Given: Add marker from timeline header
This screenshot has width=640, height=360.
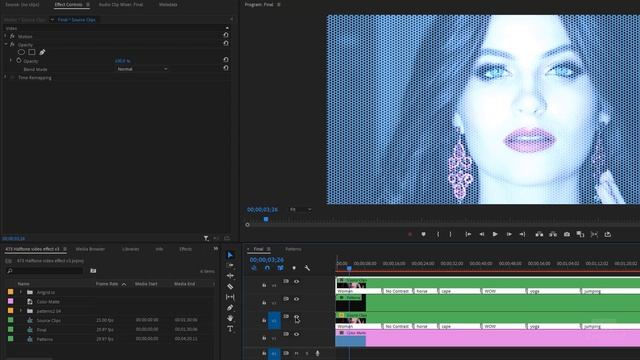Looking at the screenshot, I should [294, 268].
